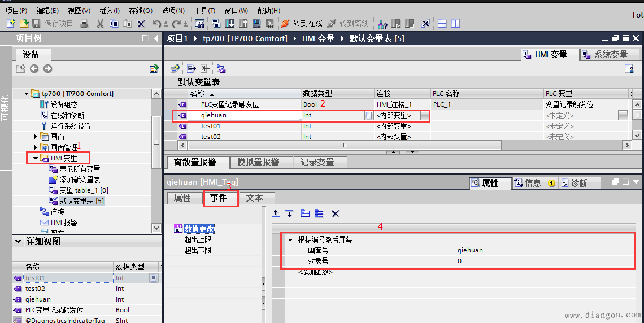Click the Print icon in the toolbar
Screen dimensions: 644x323
point(84,23)
